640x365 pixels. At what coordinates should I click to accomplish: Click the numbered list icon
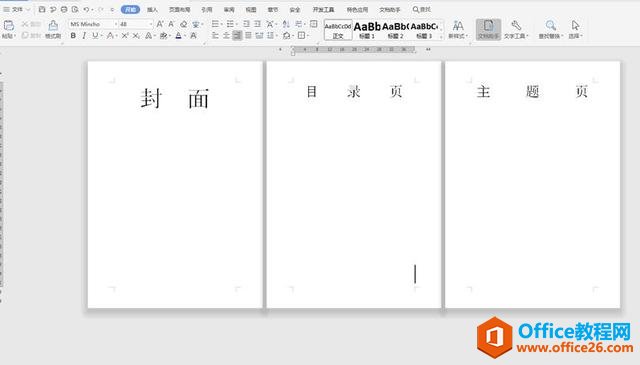(231, 24)
